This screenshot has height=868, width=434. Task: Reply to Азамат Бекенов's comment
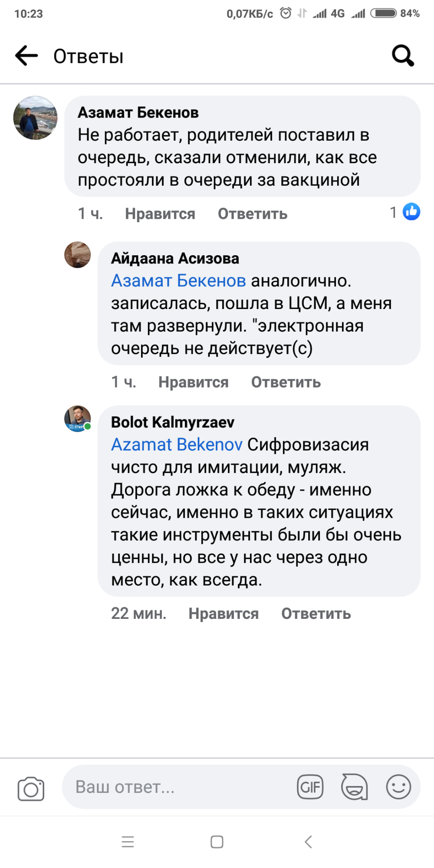(253, 214)
